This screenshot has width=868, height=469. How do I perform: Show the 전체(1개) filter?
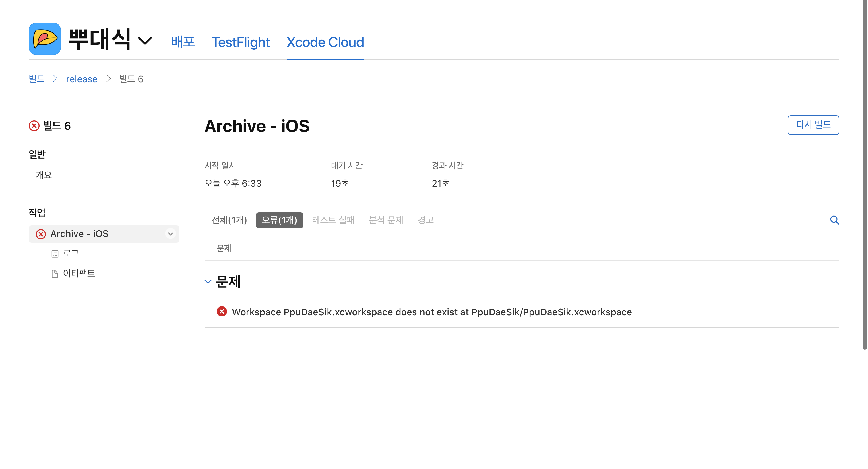[x=229, y=220]
